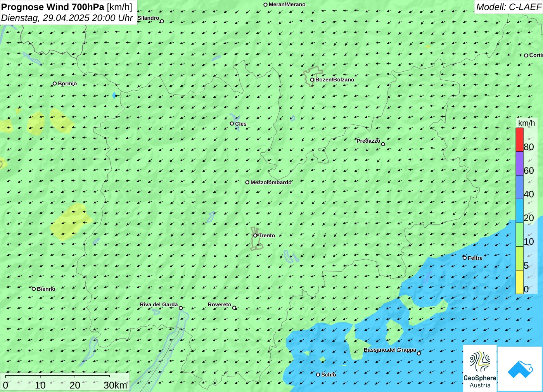Image resolution: width=543 pixels, height=392 pixels.
Task: Click the Bienno location marker
Action: [34, 288]
